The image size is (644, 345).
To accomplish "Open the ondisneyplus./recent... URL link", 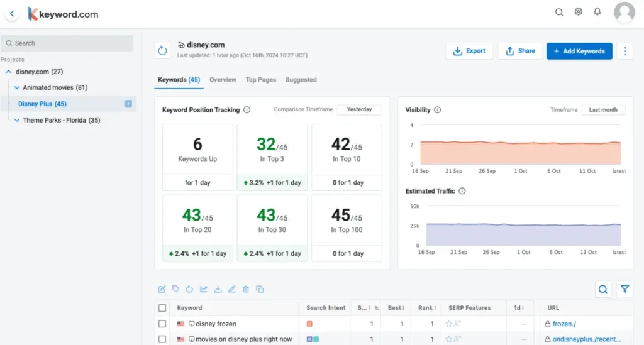I will click(x=587, y=339).
